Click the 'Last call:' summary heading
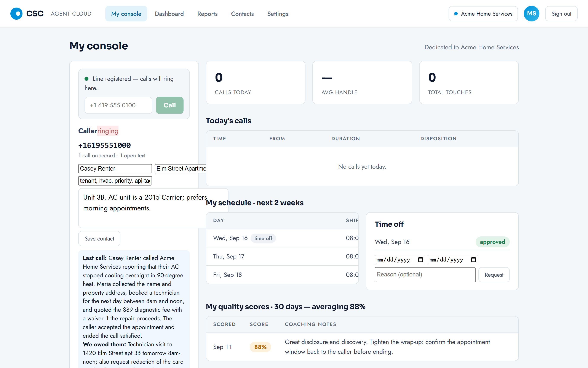The width and height of the screenshot is (588, 368). [x=94, y=258]
